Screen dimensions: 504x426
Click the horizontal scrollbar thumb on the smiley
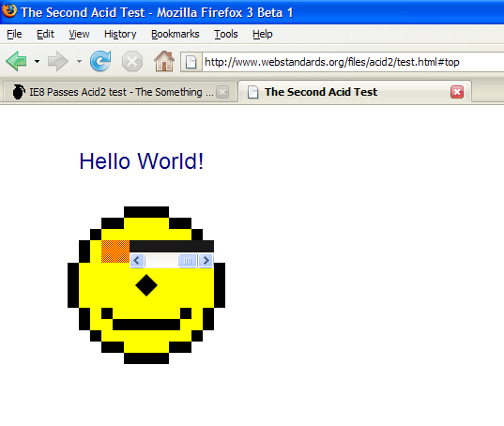tap(188, 261)
